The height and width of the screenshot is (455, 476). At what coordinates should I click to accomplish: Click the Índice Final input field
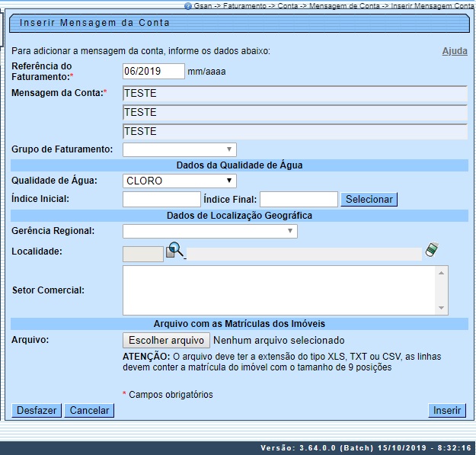pos(298,200)
